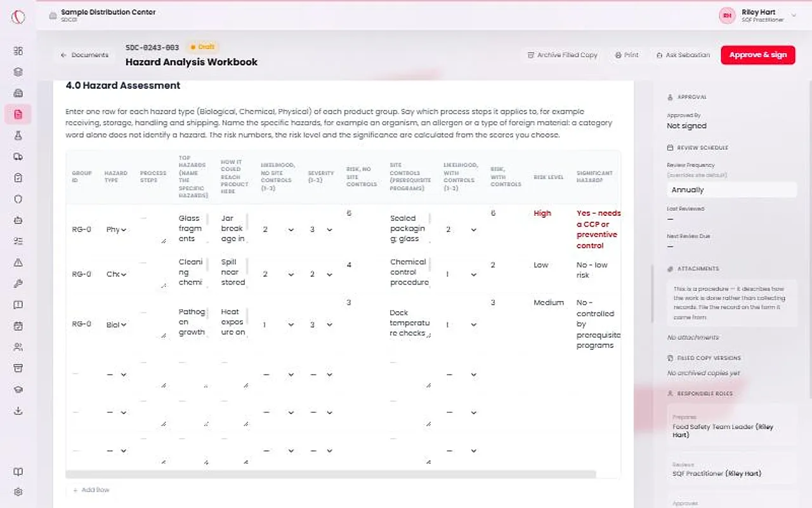Open hazard type dropdown showing Chx
The image size is (812, 508).
pos(116,274)
